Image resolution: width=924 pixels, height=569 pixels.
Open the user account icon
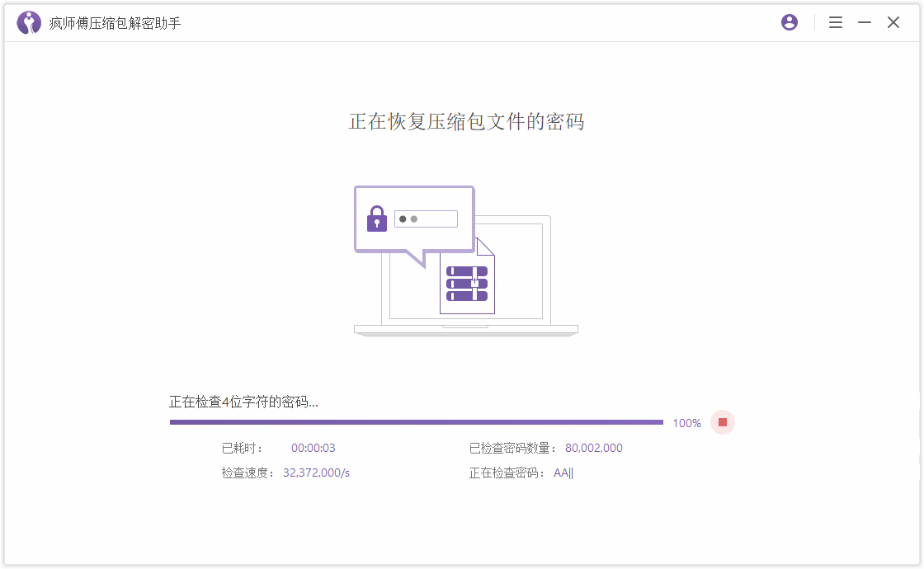(x=789, y=22)
